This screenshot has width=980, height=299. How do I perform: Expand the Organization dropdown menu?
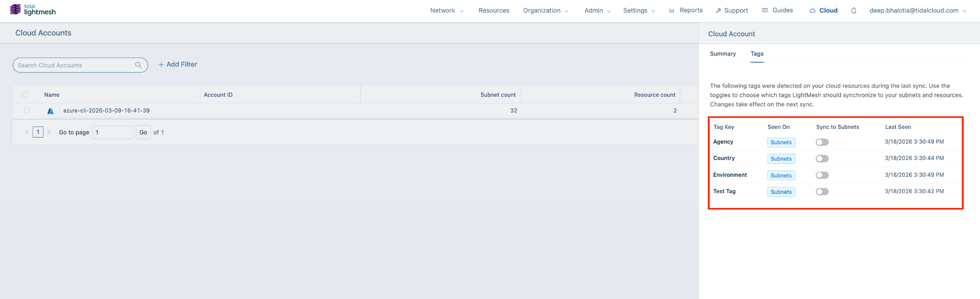pos(546,11)
